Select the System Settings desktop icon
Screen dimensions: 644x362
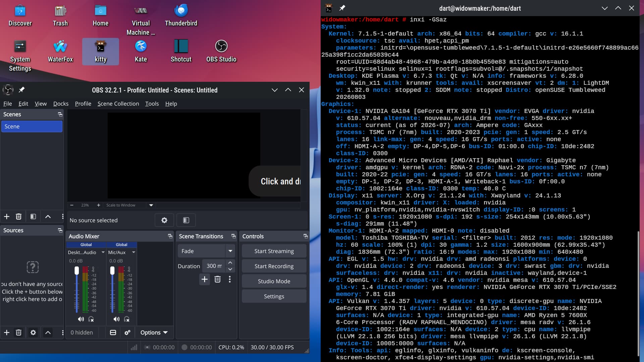coord(20,56)
